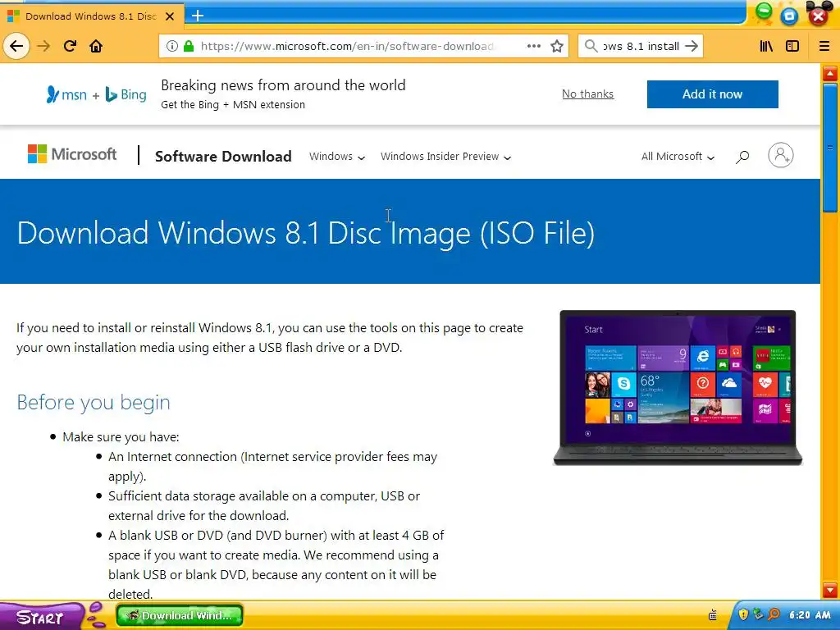The image size is (840, 630).
Task: Click the Windows 8.1 laptop image
Action: point(678,387)
